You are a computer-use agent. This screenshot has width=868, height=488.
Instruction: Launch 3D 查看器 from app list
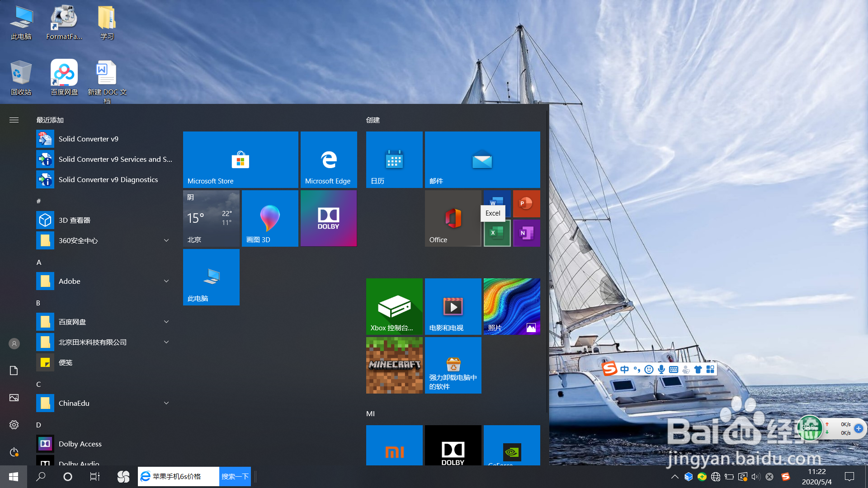[104, 220]
